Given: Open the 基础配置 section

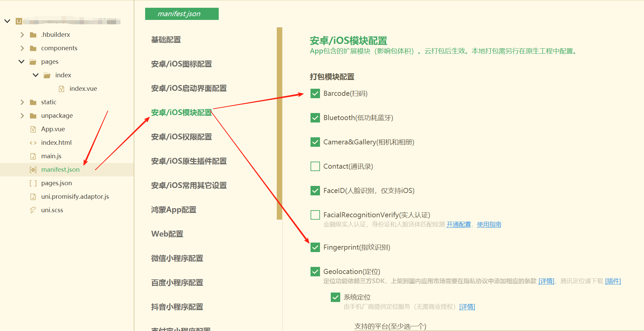Looking at the screenshot, I should pos(166,39).
